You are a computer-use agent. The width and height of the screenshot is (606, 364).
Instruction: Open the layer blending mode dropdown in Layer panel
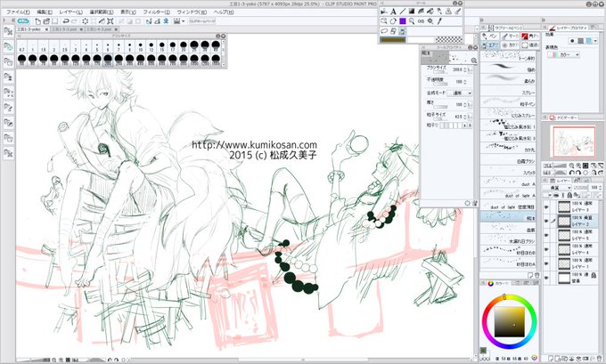click(557, 188)
